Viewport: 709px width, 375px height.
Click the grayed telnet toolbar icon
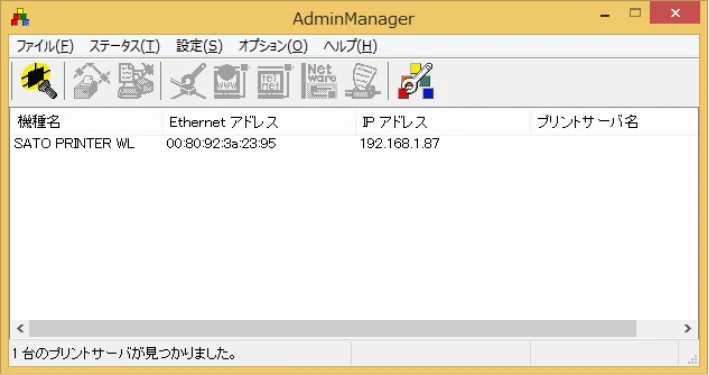point(275,81)
